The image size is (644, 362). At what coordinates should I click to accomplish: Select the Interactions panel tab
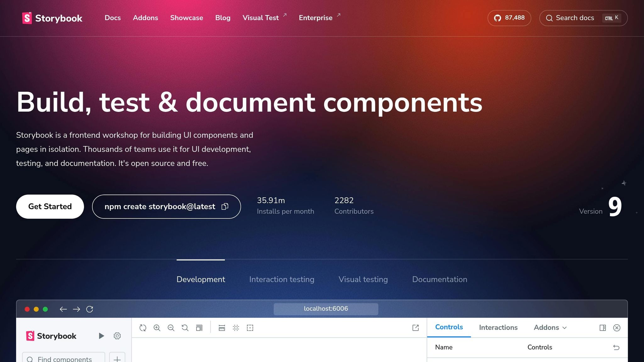[x=498, y=327]
